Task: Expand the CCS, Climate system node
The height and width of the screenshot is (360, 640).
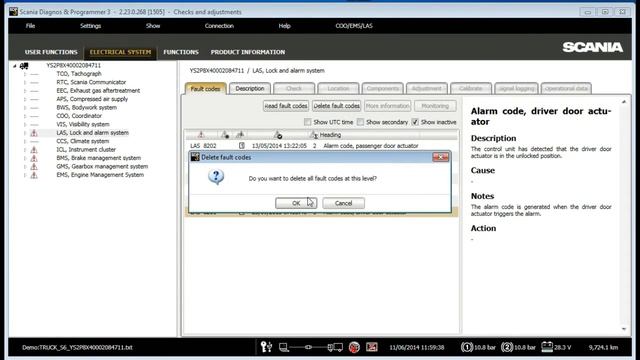Action: (25, 141)
